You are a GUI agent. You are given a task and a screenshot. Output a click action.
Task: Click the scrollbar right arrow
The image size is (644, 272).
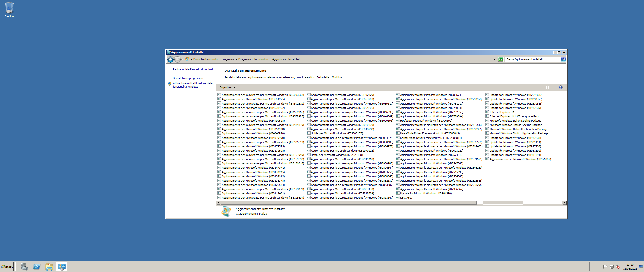pyautogui.click(x=564, y=203)
